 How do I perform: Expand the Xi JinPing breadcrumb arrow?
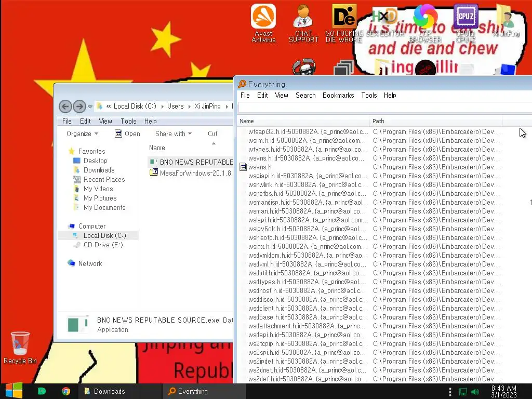[x=227, y=107]
